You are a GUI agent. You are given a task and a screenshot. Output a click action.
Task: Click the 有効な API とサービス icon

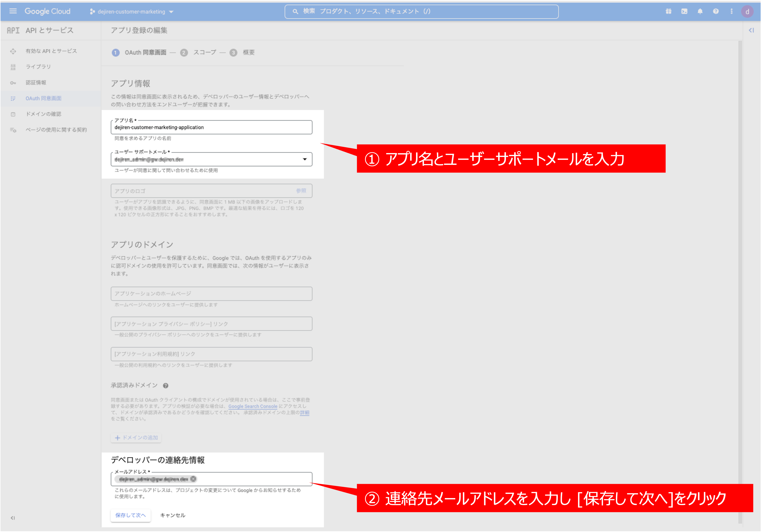pyautogui.click(x=13, y=51)
